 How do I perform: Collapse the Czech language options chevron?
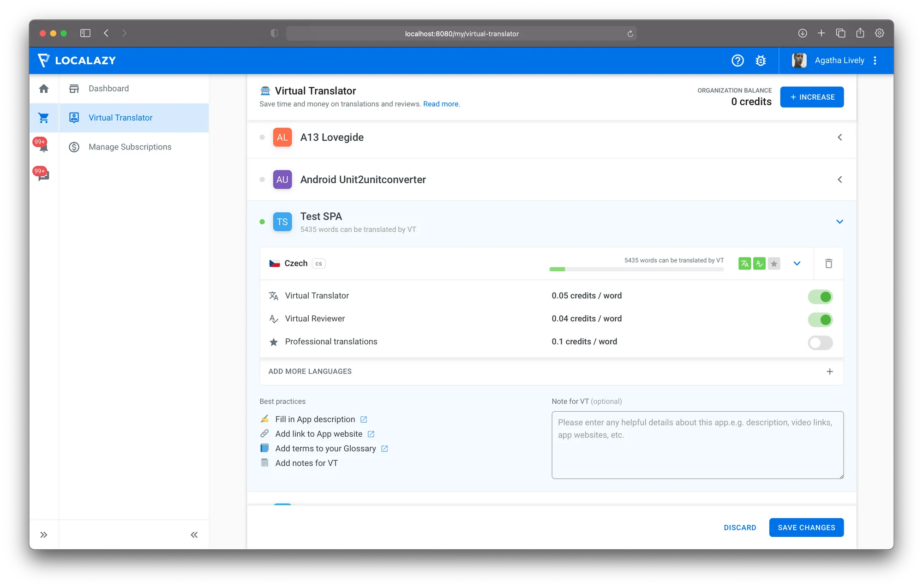(797, 264)
